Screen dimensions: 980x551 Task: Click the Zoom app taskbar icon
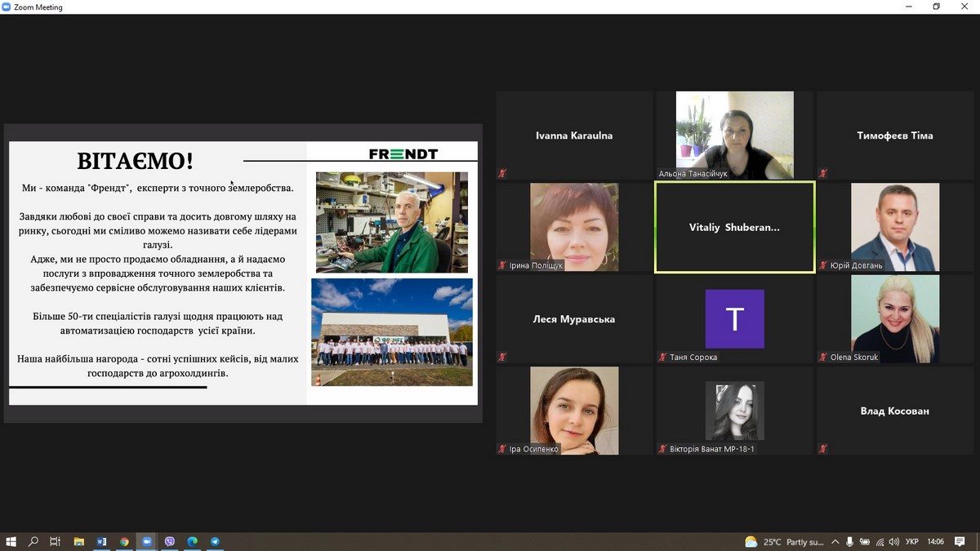point(147,541)
